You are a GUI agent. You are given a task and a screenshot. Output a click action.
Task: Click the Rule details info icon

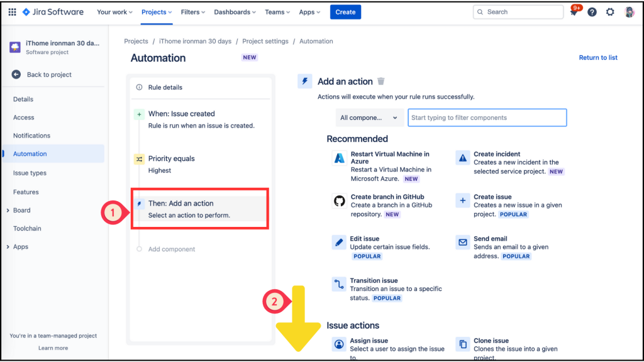[x=139, y=87]
